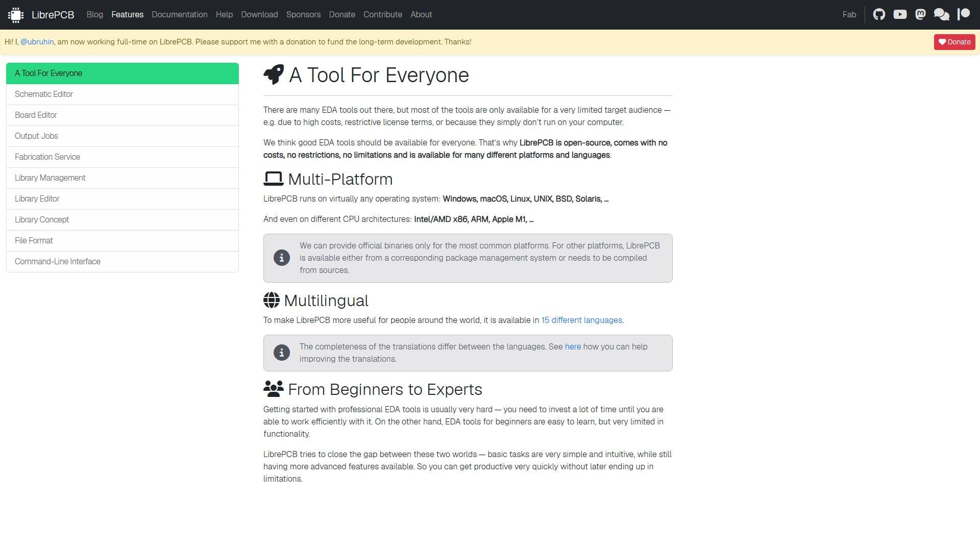Follow the 'here' translations help link

click(x=573, y=346)
